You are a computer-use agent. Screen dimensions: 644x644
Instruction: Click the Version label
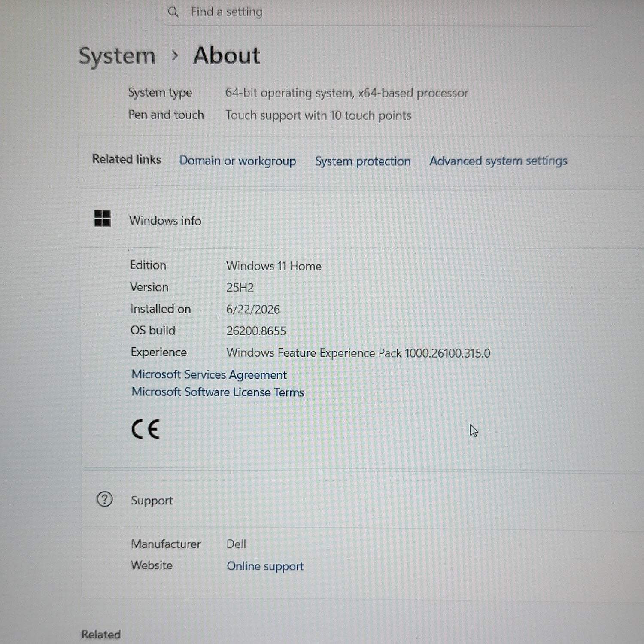coord(149,287)
